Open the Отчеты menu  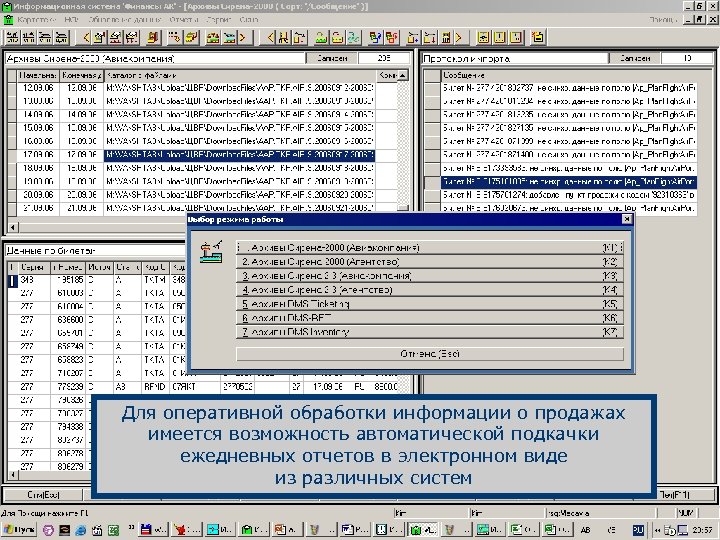pos(184,20)
